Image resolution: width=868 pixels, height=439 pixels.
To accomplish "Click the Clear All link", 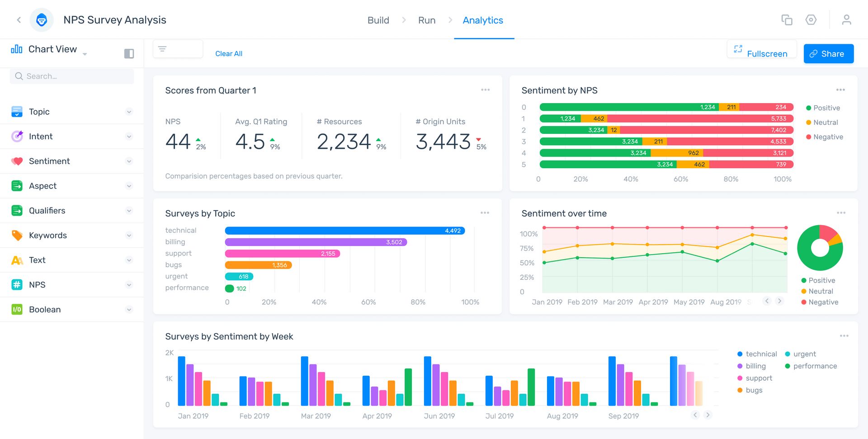I will pyautogui.click(x=229, y=54).
